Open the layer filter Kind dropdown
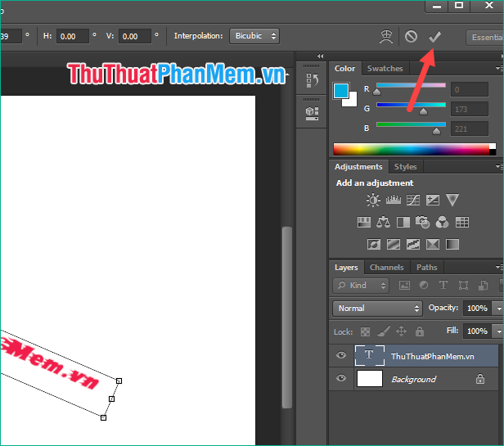Image resolution: width=504 pixels, height=446 pixels. pos(361,286)
